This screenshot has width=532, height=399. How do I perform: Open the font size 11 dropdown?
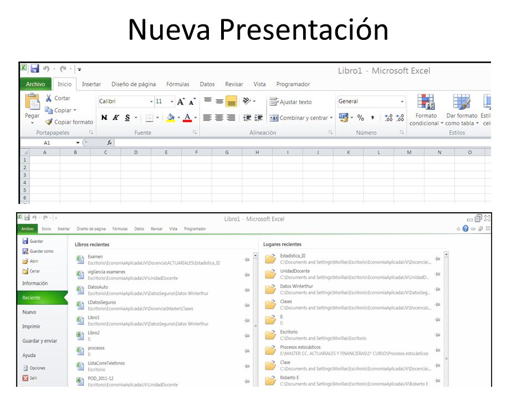172,101
